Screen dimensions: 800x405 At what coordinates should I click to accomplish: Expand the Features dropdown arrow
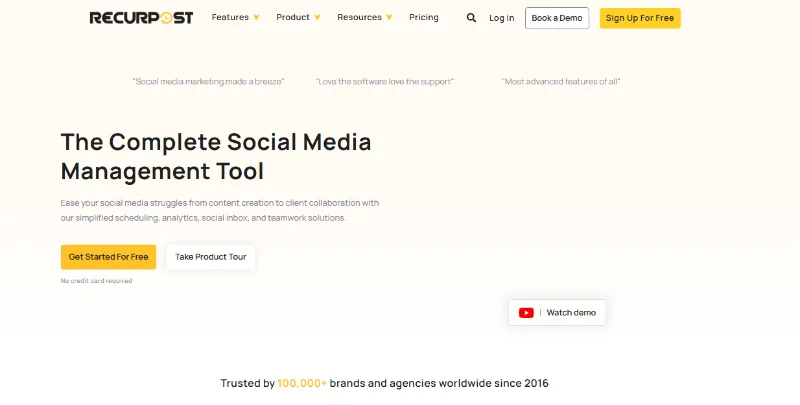point(256,18)
